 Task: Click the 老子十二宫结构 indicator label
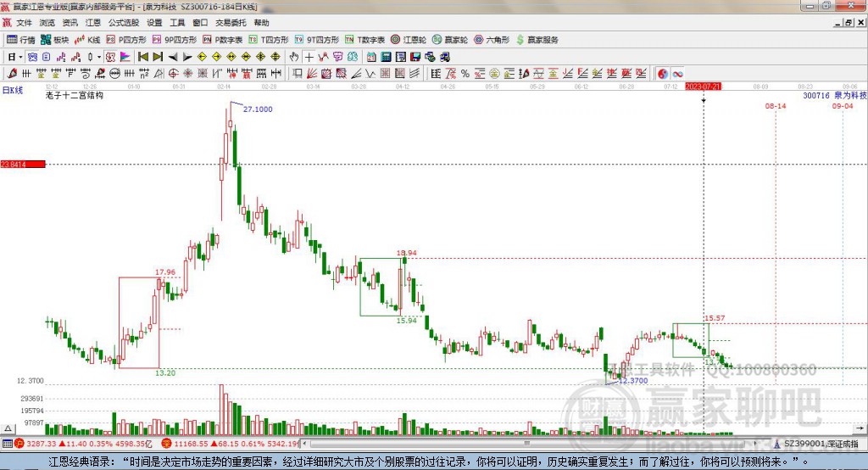[75, 95]
